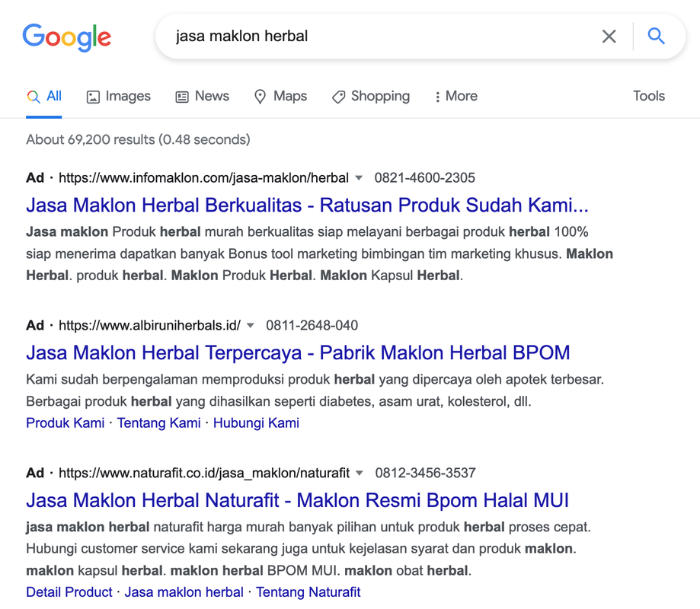Expand the More menu
The width and height of the screenshot is (700, 609).
click(455, 96)
